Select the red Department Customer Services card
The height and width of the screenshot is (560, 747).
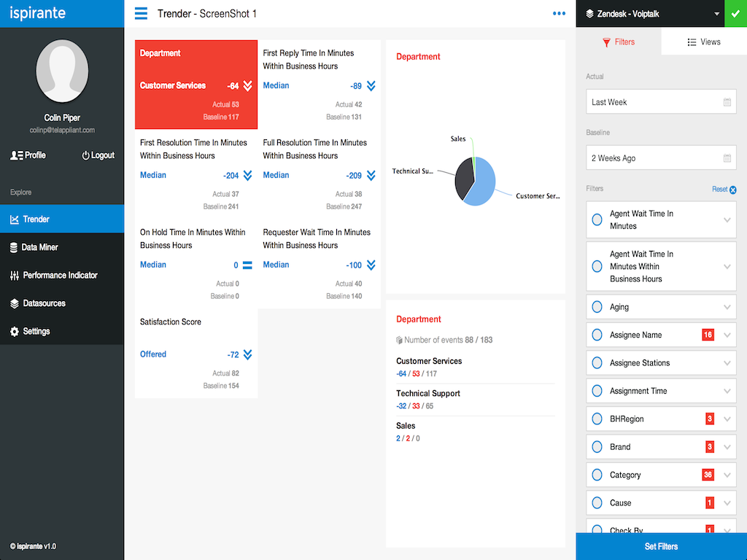[196, 85]
